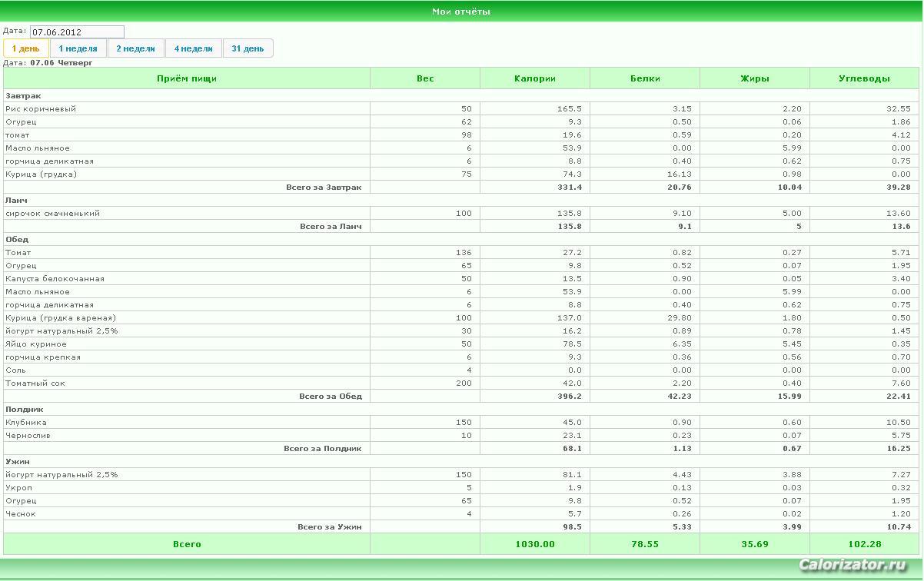Click the 'Жиры' column header
This screenshot has width=924, height=581.
pos(755,78)
